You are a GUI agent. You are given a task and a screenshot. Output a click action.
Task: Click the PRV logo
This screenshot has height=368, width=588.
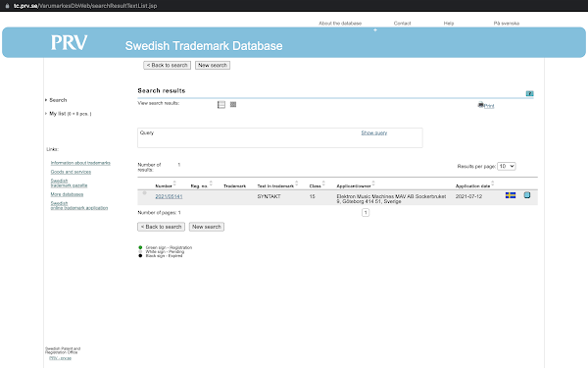pos(69,42)
